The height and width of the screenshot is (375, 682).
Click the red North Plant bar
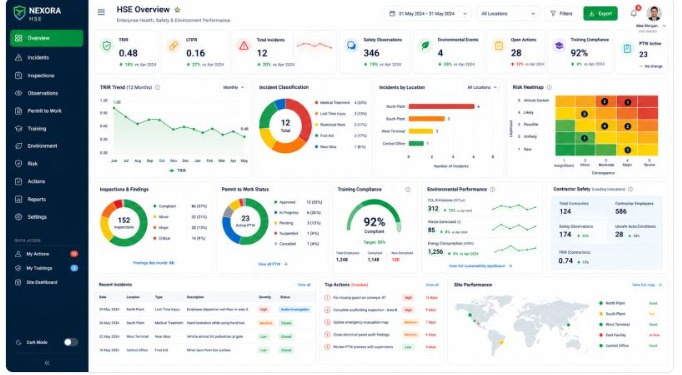pyautogui.click(x=441, y=107)
